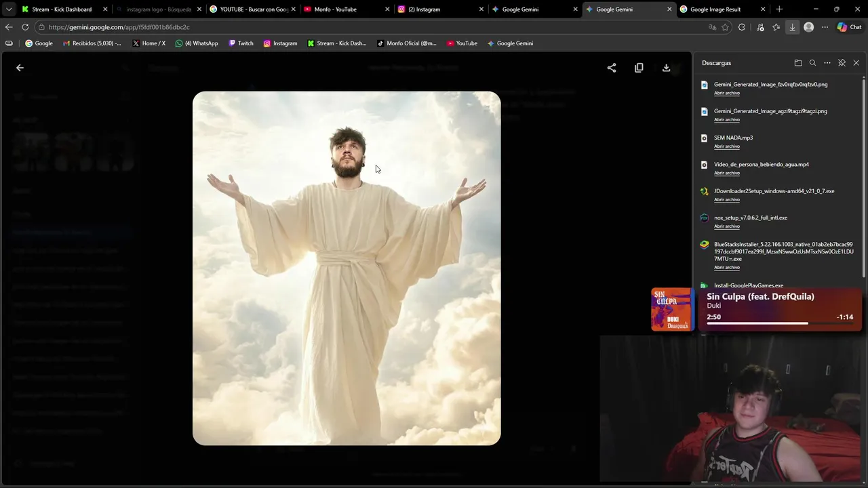This screenshot has width=868, height=488.
Task: Open the Twitch bookmark
Action: pos(241,43)
